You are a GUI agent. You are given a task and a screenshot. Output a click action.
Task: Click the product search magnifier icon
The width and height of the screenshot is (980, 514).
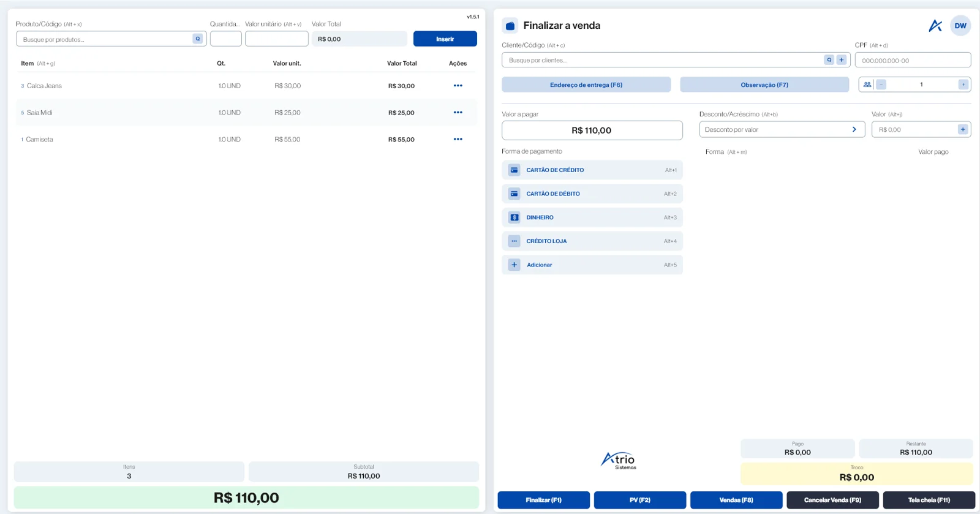point(197,39)
